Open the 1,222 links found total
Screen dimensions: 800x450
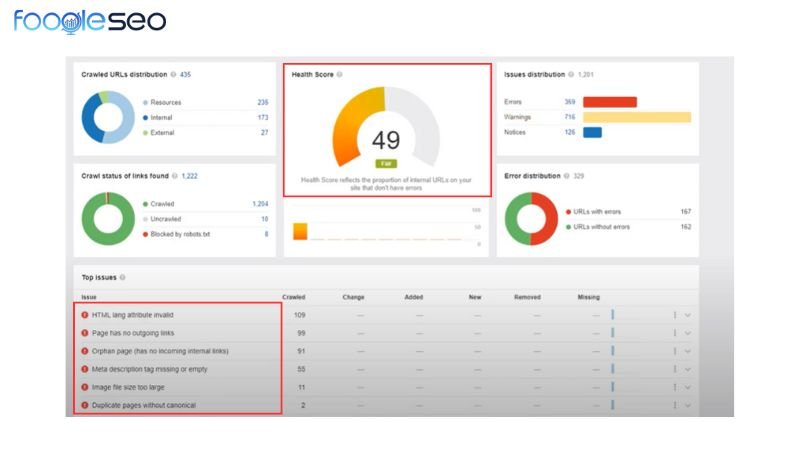[x=189, y=176]
